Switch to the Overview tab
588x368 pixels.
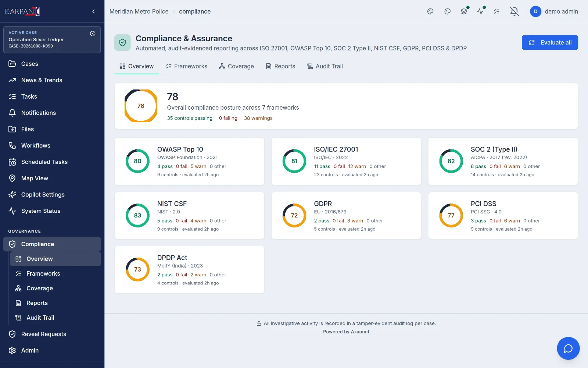pyautogui.click(x=136, y=66)
